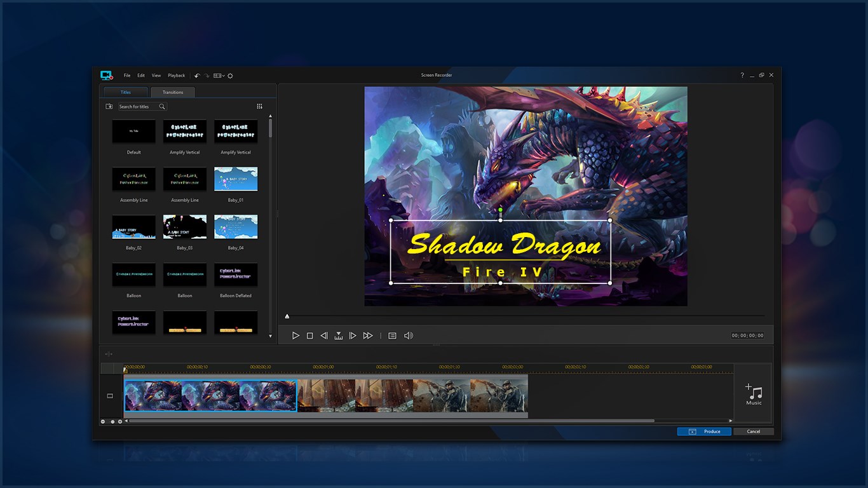Select the Baby_03 title thumbnail

pos(185,227)
